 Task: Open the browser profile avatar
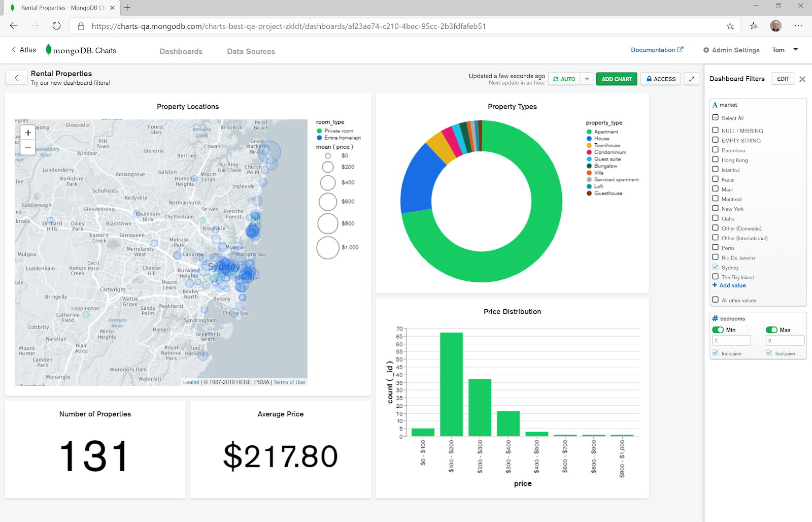775,26
